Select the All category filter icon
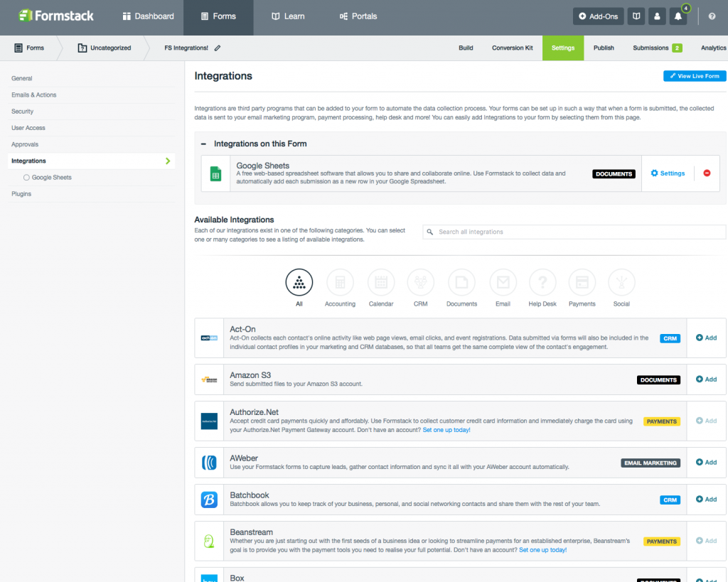This screenshot has height=582, width=728. point(299,282)
